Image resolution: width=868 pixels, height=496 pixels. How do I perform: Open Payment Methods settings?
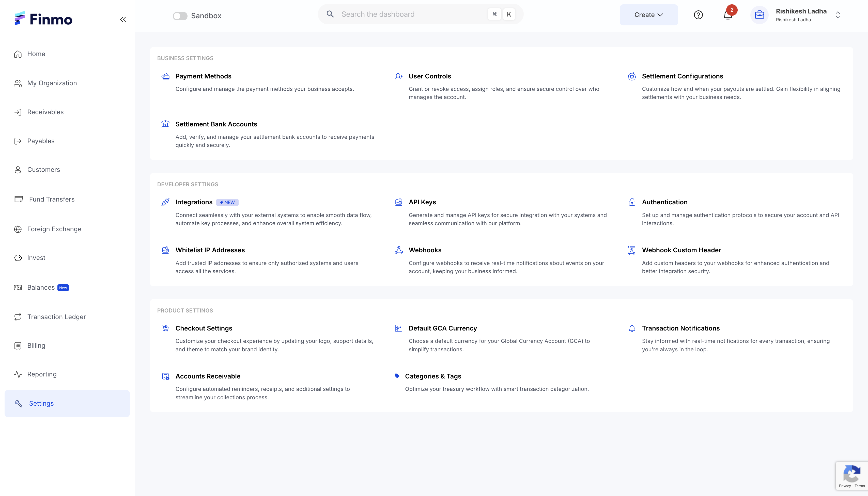[203, 76]
